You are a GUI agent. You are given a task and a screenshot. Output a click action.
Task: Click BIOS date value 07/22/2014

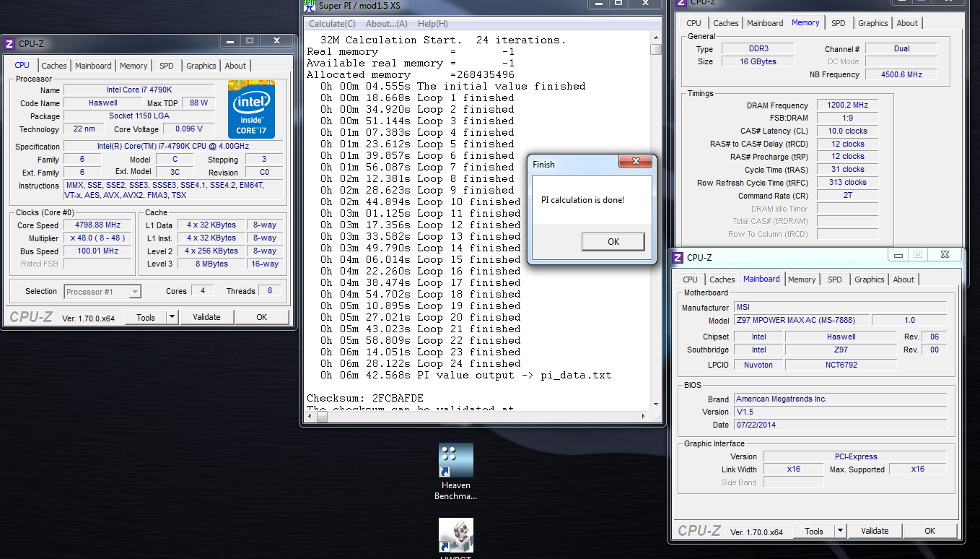coord(841,425)
